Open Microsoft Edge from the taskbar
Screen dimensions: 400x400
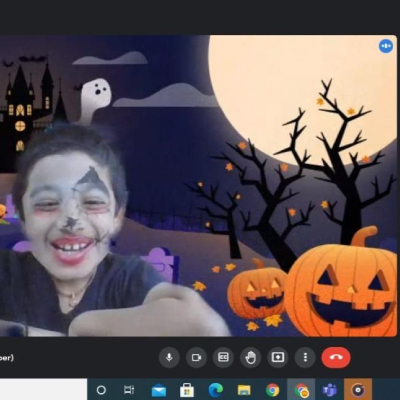pos(215,390)
